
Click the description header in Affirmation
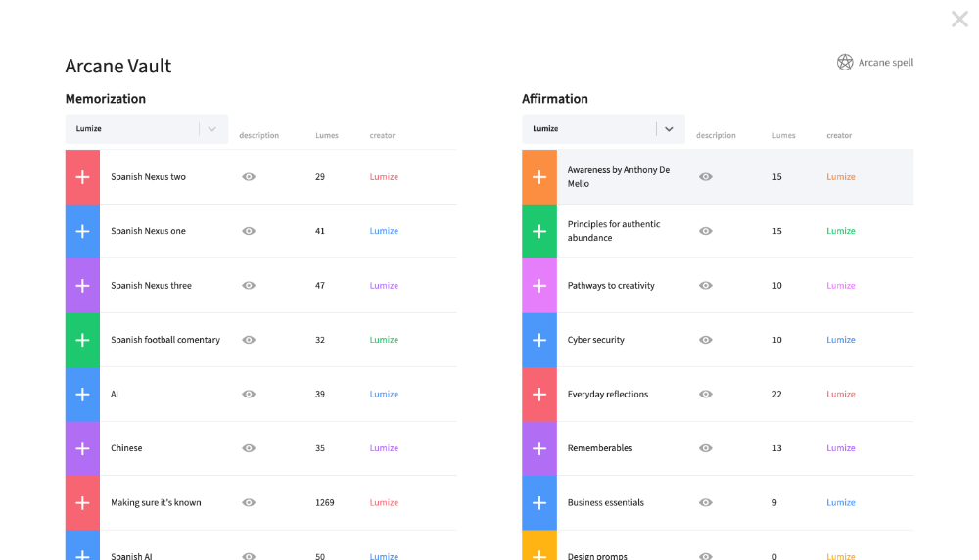click(x=717, y=135)
